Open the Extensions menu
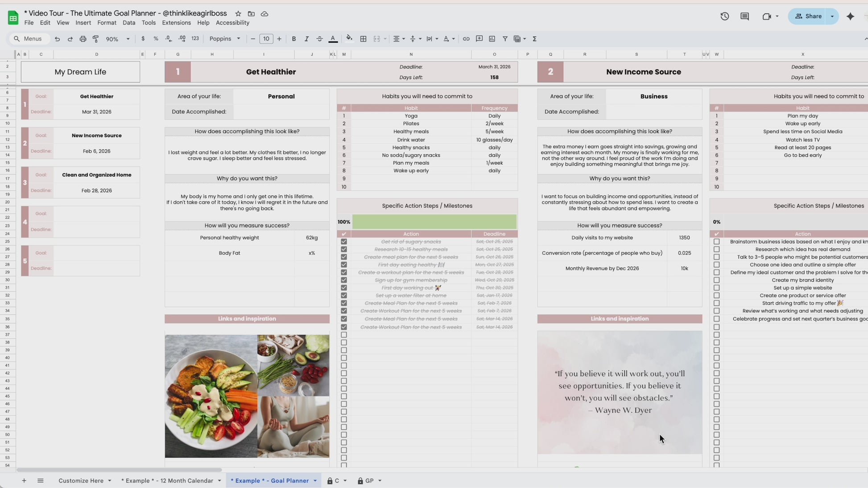The width and height of the screenshot is (868, 488). click(x=176, y=23)
